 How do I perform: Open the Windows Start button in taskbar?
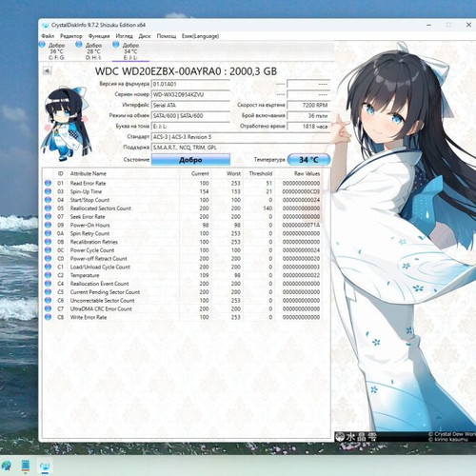(x=7, y=466)
